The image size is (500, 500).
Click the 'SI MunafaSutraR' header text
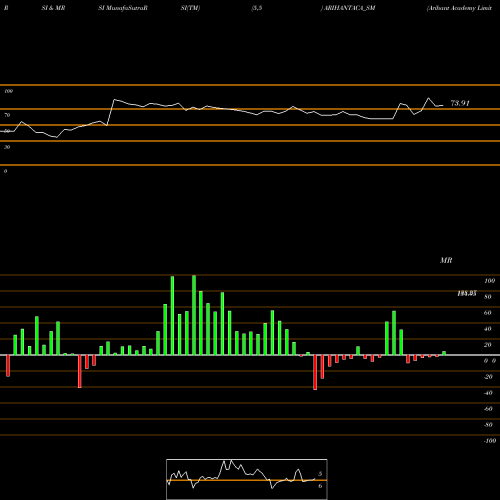click(123, 8)
